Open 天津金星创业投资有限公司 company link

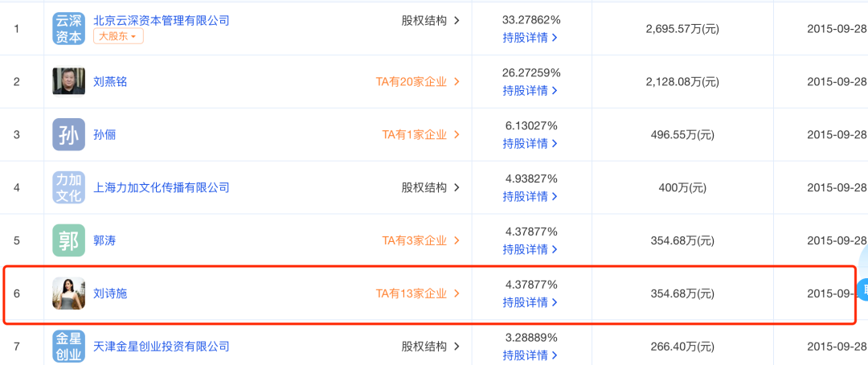(x=161, y=347)
